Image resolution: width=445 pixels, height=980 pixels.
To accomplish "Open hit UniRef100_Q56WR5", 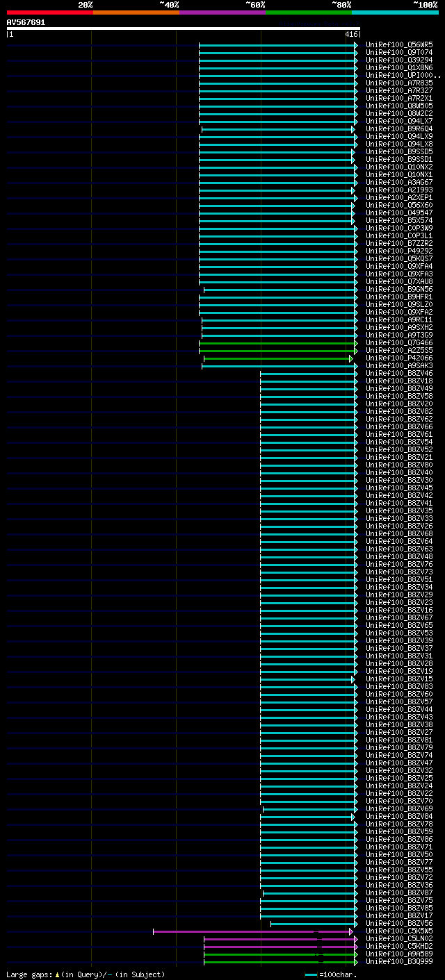I will (x=399, y=44).
